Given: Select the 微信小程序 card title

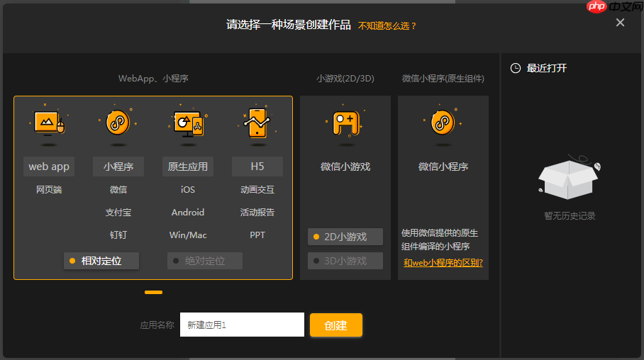Looking at the screenshot, I should click(x=443, y=167).
